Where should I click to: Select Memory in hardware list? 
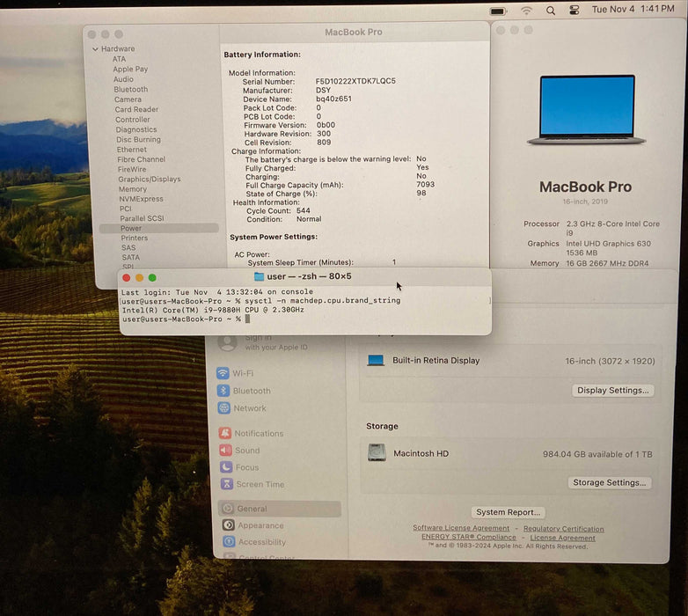tap(133, 189)
